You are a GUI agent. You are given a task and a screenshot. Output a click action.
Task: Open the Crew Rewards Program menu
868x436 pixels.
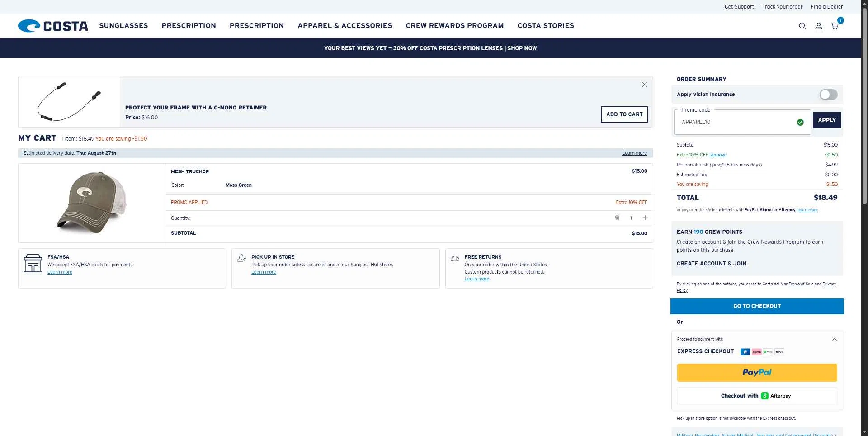(x=455, y=26)
